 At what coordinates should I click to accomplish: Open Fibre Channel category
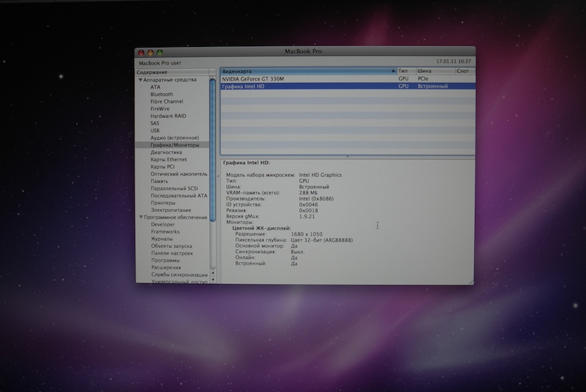coord(167,101)
